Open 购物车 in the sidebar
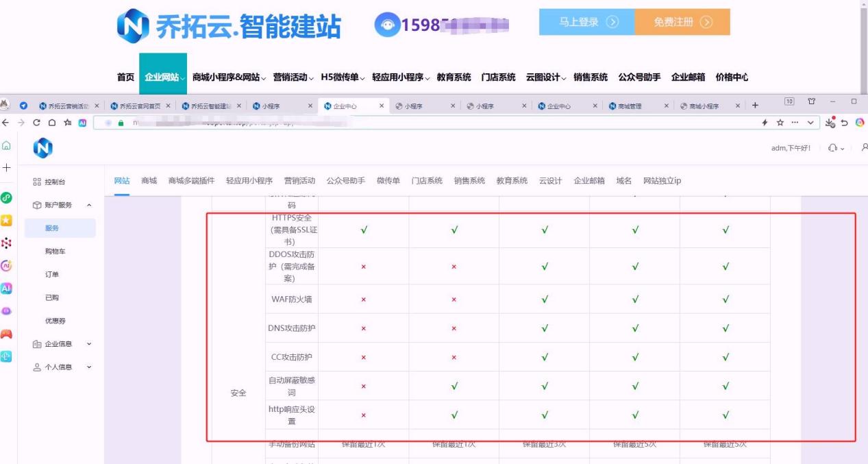 click(x=55, y=252)
